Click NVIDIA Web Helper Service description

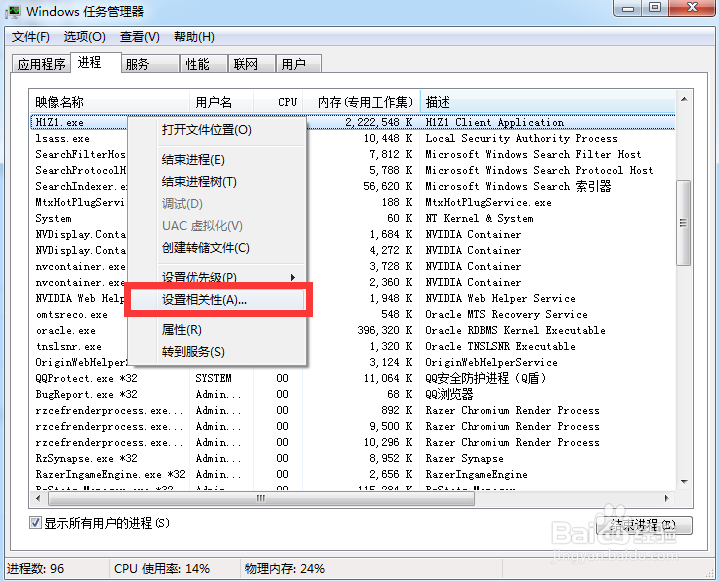[x=500, y=299]
